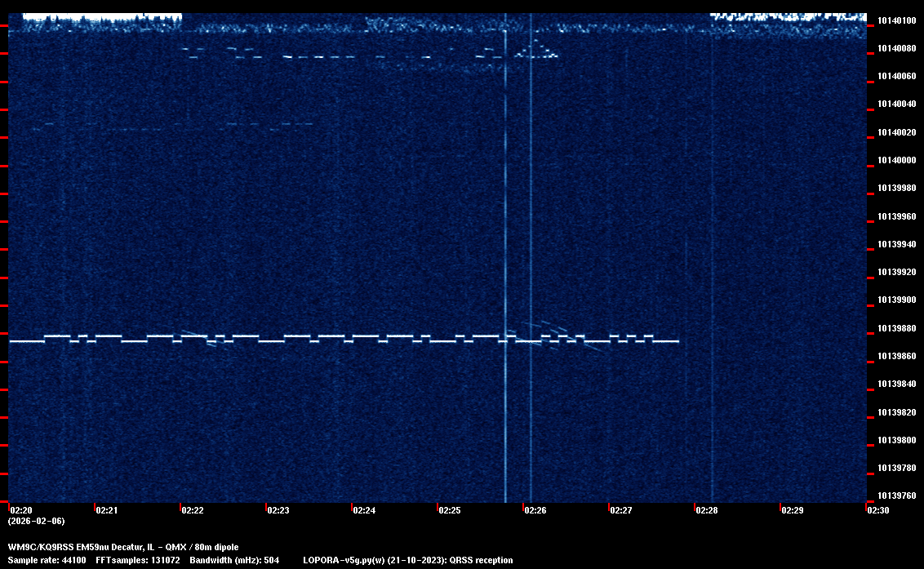Click the 10140100 frequency label
Viewport: 924px width, 569px height.
pyautogui.click(x=895, y=20)
